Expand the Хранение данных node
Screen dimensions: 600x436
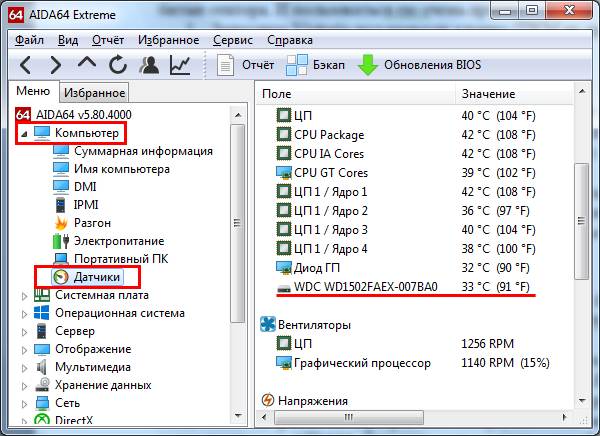point(26,385)
